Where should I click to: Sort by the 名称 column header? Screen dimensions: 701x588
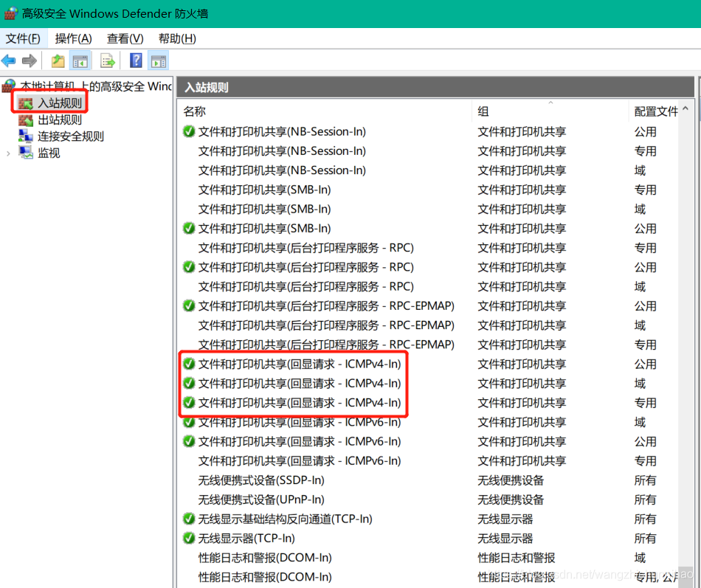194,111
